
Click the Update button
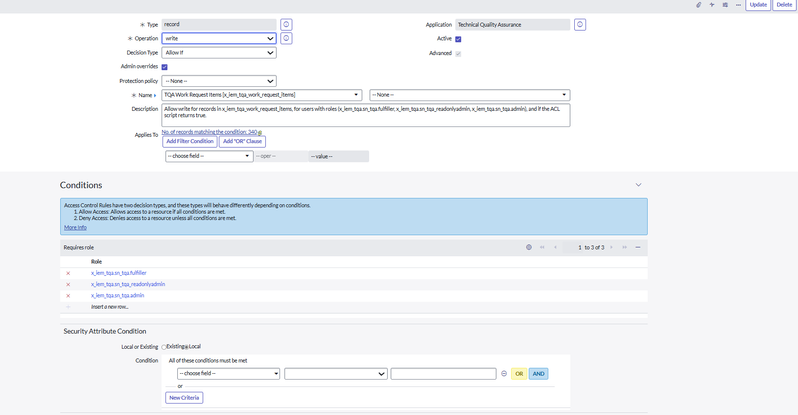click(x=758, y=5)
